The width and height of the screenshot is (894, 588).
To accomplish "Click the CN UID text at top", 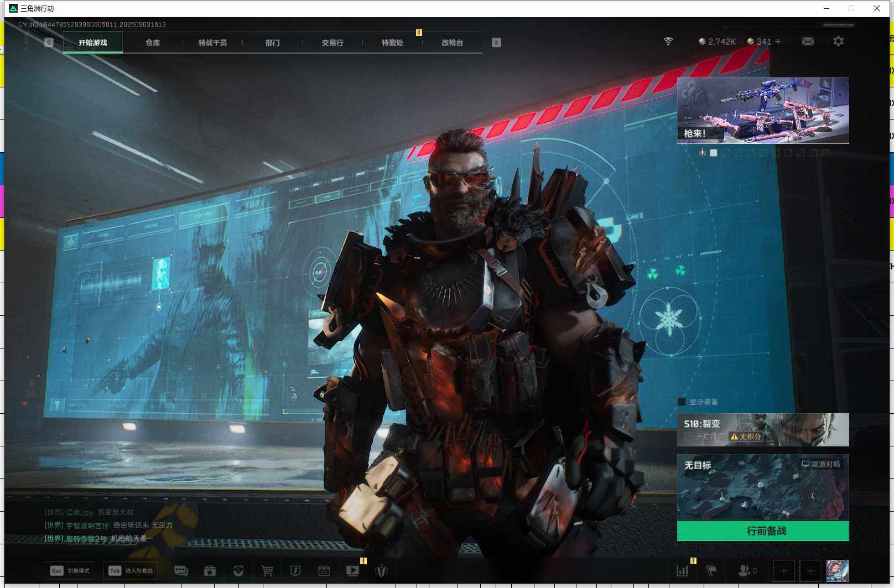I will point(92,24).
